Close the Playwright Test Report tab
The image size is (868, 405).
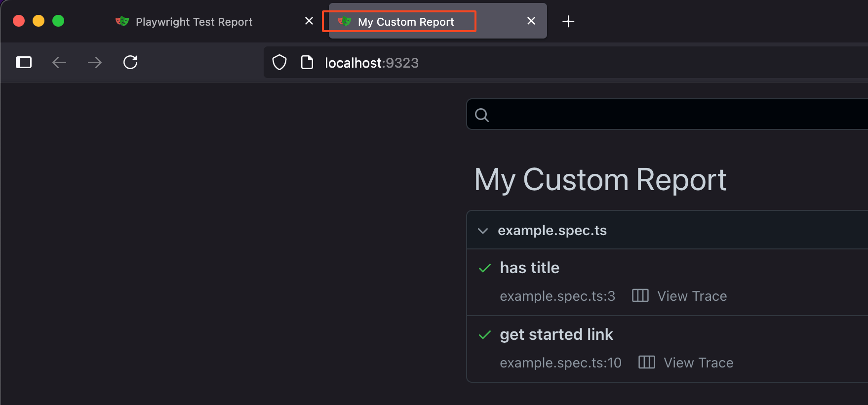click(x=309, y=21)
